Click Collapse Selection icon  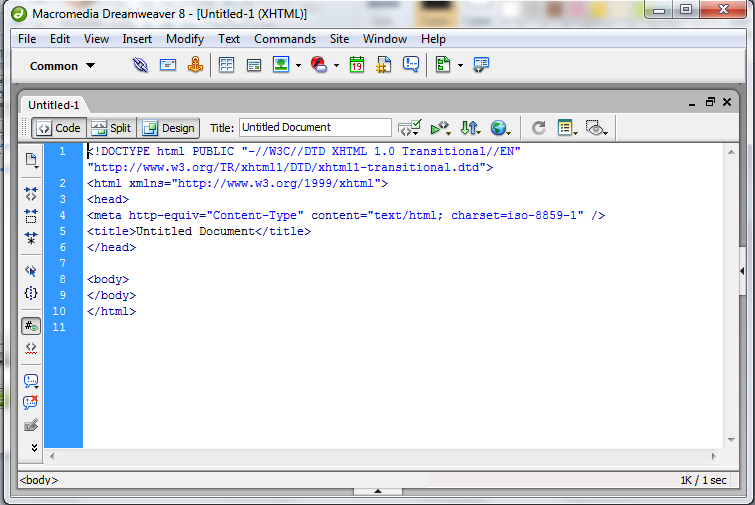(x=31, y=216)
